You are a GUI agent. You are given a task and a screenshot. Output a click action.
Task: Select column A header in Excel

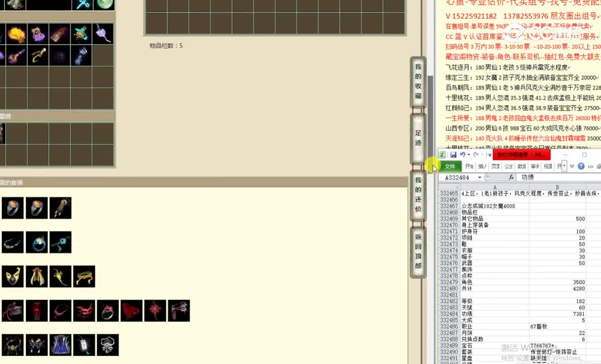pyautogui.click(x=495, y=188)
